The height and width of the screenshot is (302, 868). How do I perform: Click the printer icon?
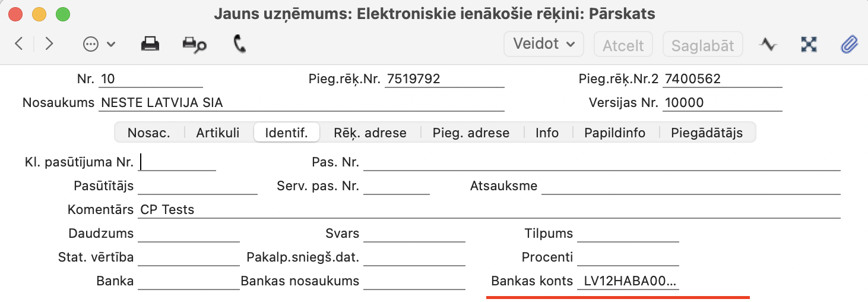pyautogui.click(x=150, y=44)
